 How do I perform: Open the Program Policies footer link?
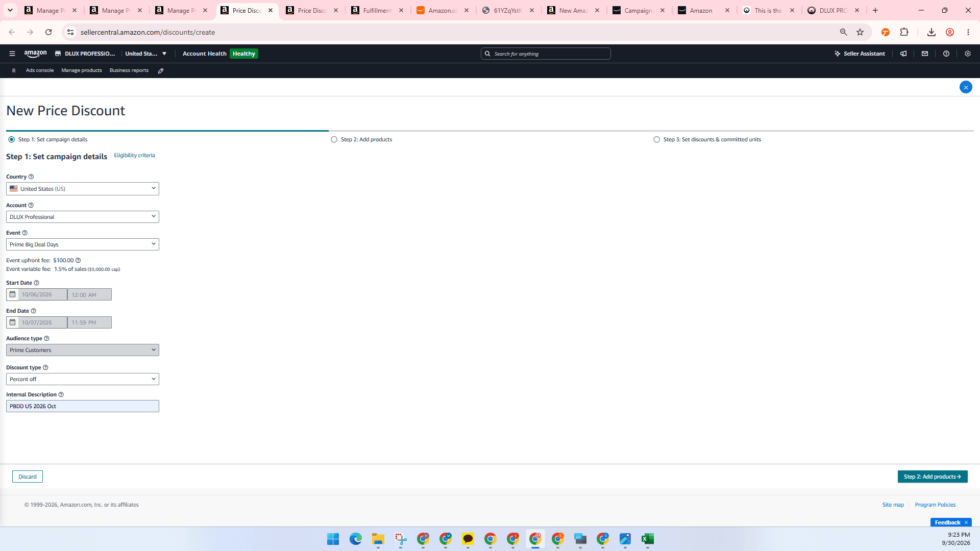tap(935, 505)
